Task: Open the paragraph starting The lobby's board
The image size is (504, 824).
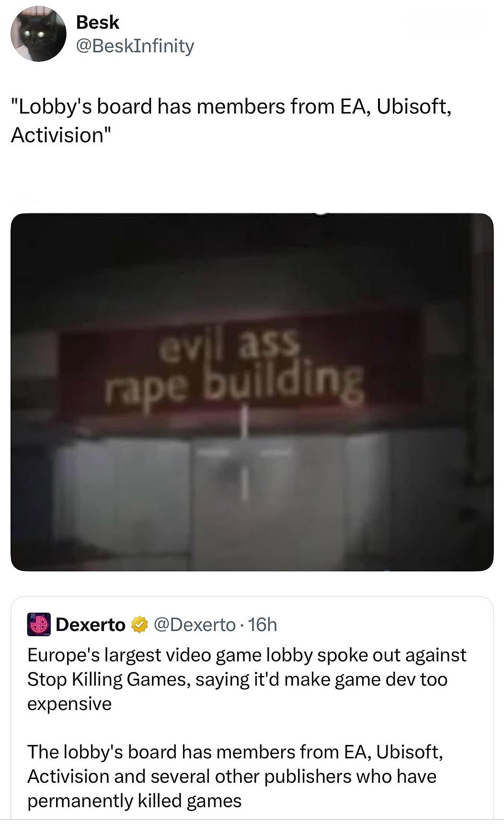Action: (235, 776)
